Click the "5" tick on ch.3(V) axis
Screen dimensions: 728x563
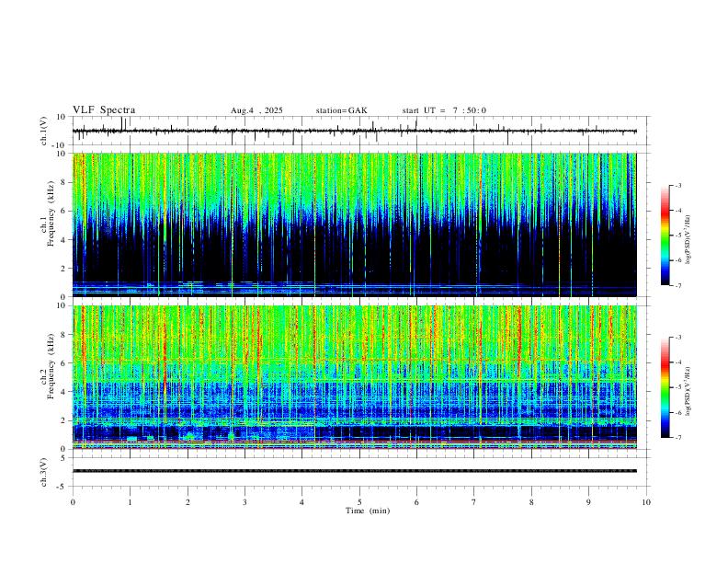(x=64, y=458)
